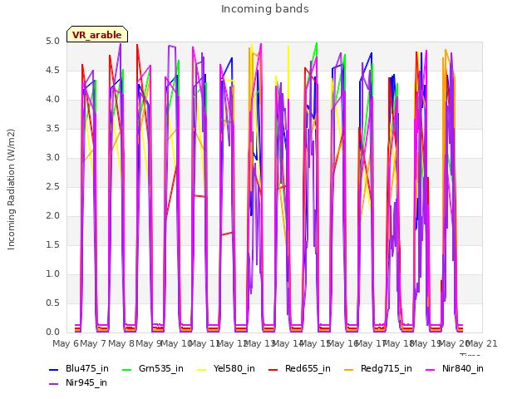Toggle the Nir840_in legend entry
This screenshot has height=399, width=532.
coord(455,368)
